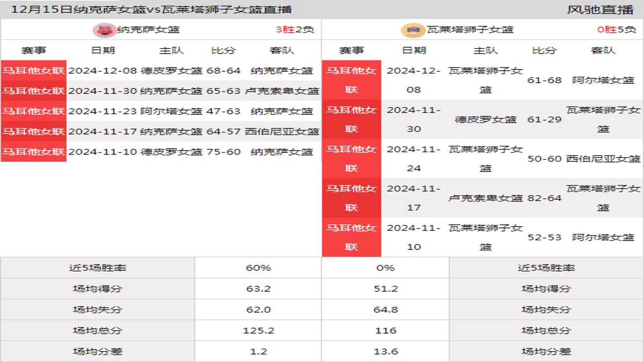Click the 马耳他女联 tag in the 52-53 row
Image resolution: width=644 pixels, height=362 pixels.
click(x=352, y=237)
